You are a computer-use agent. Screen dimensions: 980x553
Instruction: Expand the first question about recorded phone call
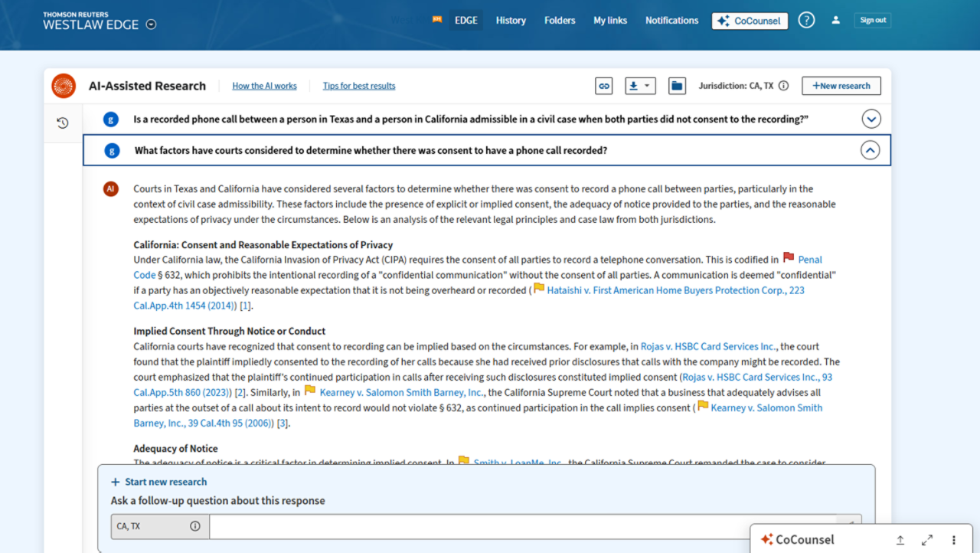pos(871,119)
